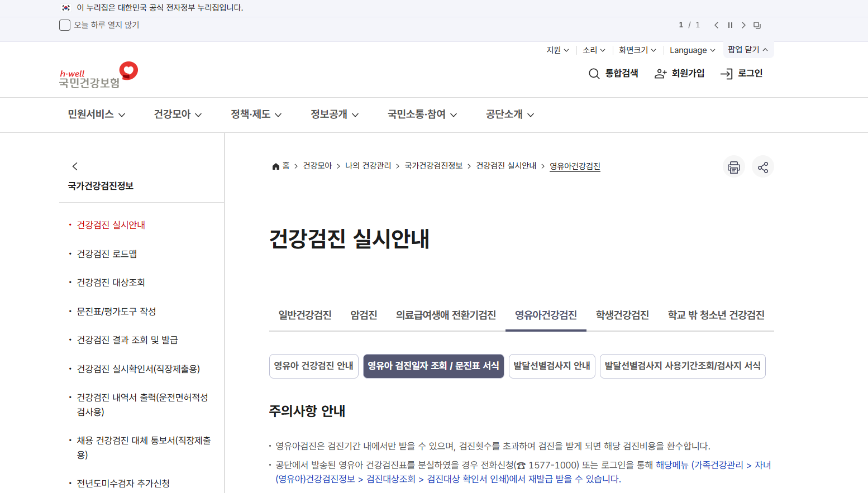This screenshot has width=868, height=493.
Task: Switch to 일반건강검진 tab
Action: [x=305, y=315]
